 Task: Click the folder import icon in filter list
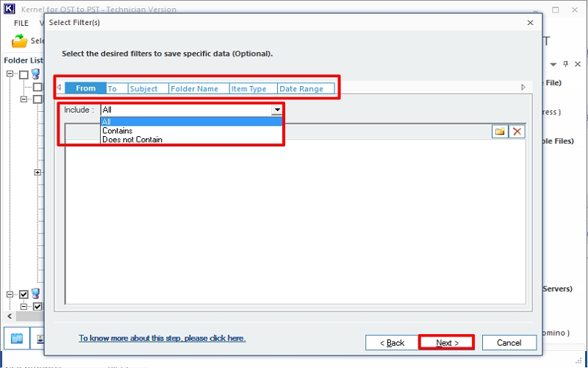pos(500,131)
